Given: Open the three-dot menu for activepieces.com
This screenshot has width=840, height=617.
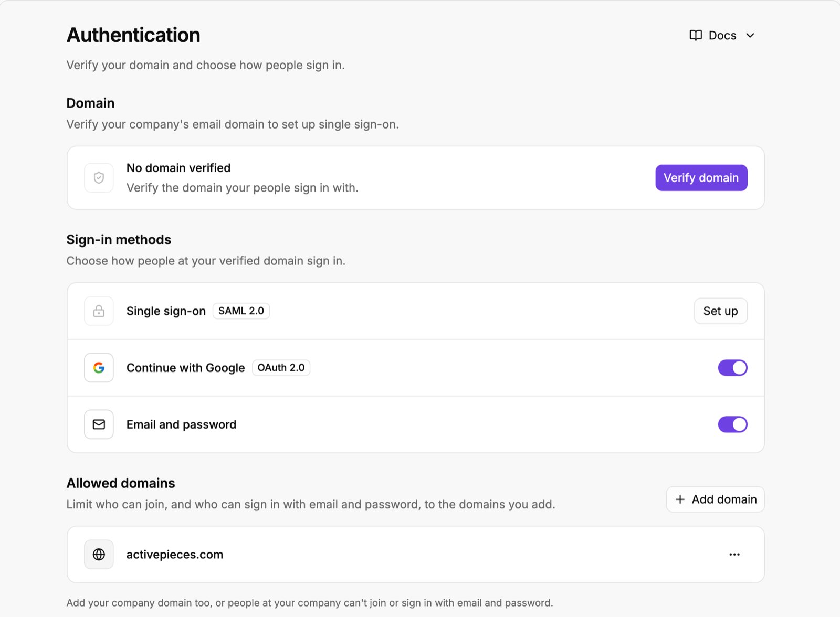Looking at the screenshot, I should pyautogui.click(x=734, y=555).
